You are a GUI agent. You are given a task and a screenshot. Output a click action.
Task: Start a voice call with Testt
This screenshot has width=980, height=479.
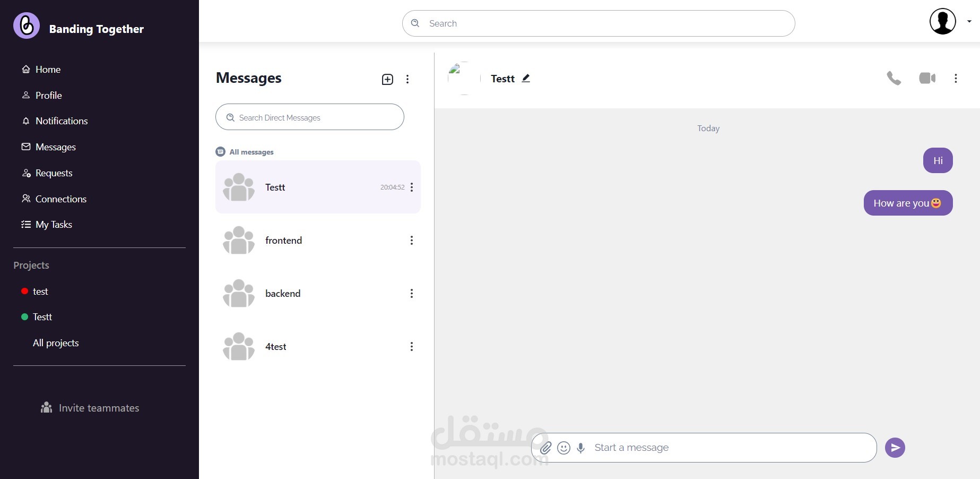(894, 79)
